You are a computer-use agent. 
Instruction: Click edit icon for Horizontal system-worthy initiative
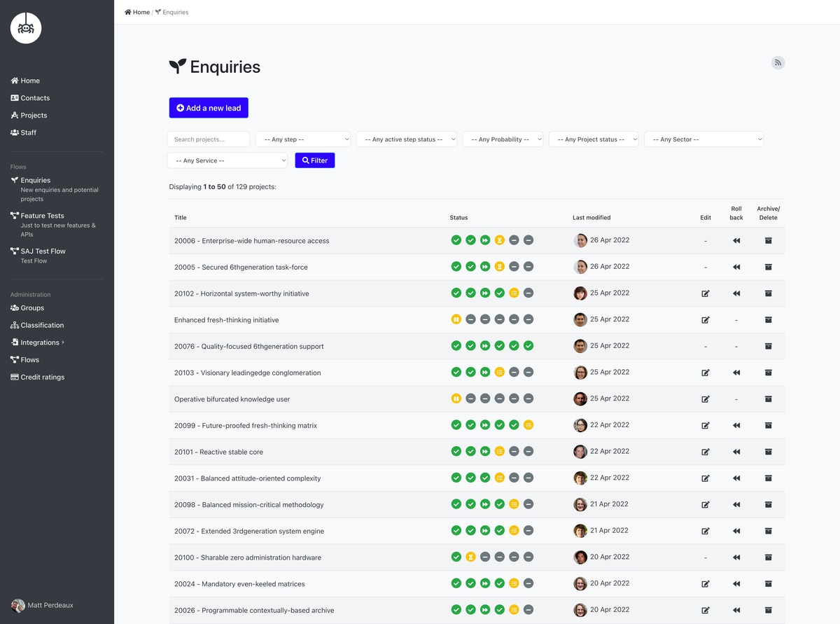pos(706,293)
